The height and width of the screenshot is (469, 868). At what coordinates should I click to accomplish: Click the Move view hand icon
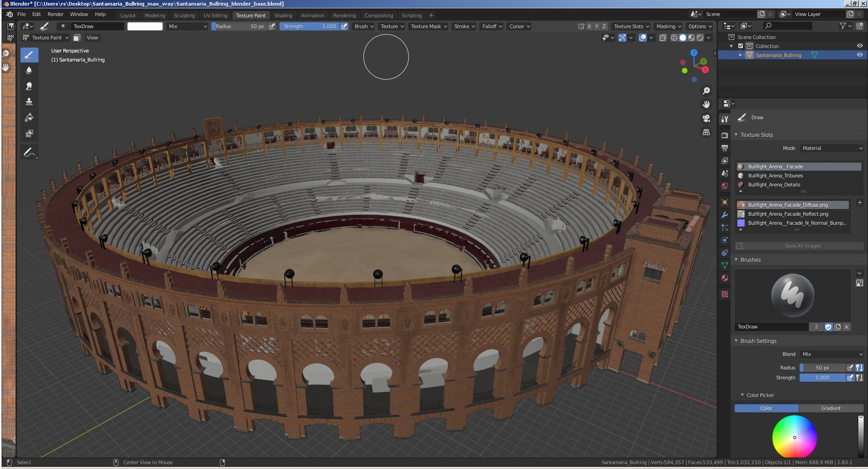(706, 104)
